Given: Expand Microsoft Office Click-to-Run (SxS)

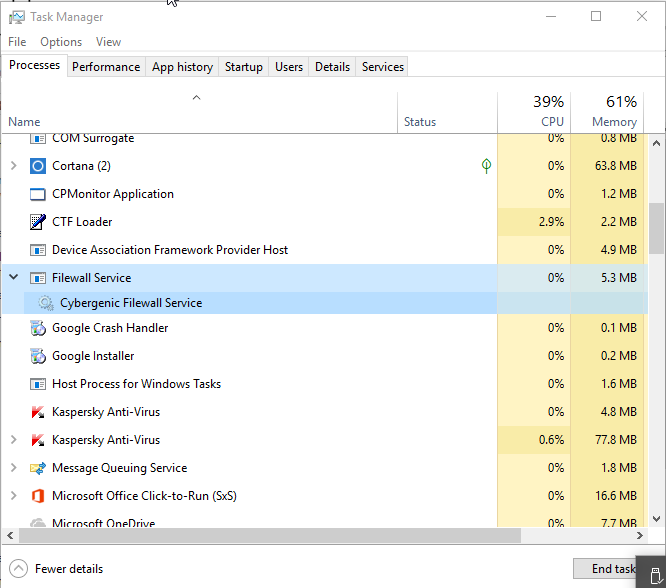Looking at the screenshot, I should pyautogui.click(x=13, y=496).
